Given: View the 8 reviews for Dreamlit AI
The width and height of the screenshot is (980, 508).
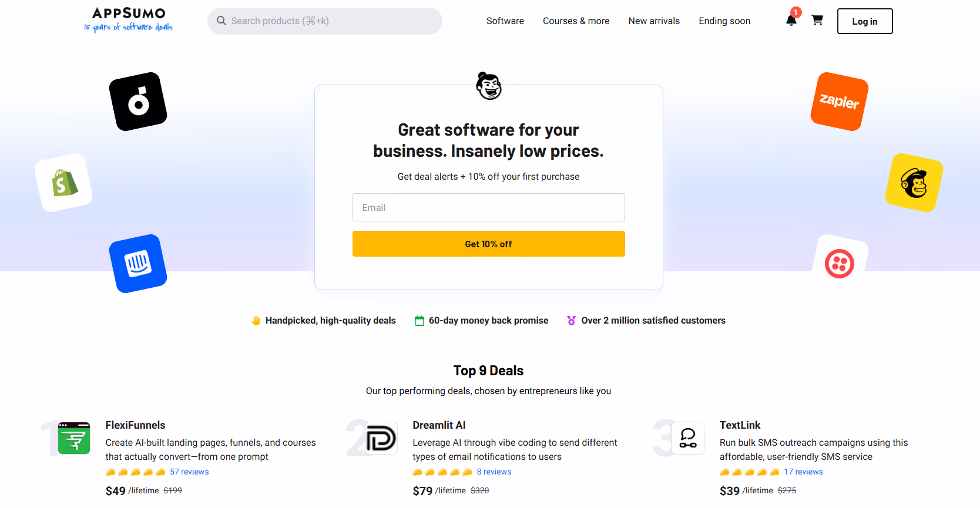Looking at the screenshot, I should (x=494, y=472).
